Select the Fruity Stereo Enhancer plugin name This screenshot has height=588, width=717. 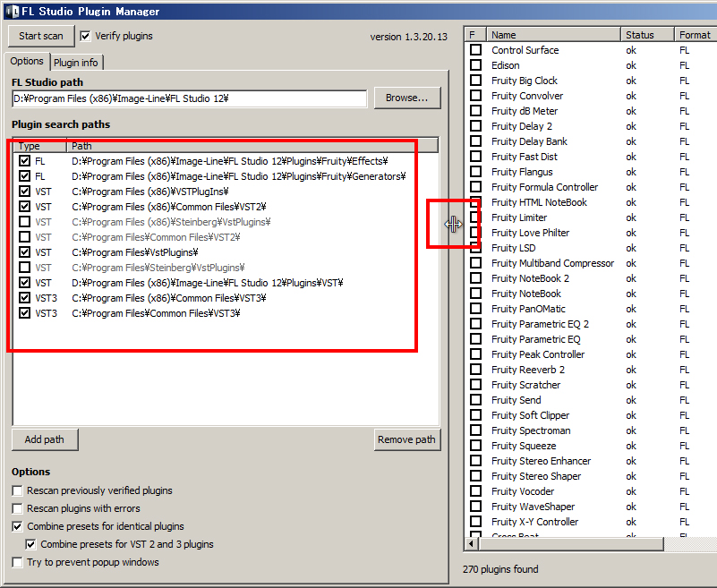click(x=541, y=461)
